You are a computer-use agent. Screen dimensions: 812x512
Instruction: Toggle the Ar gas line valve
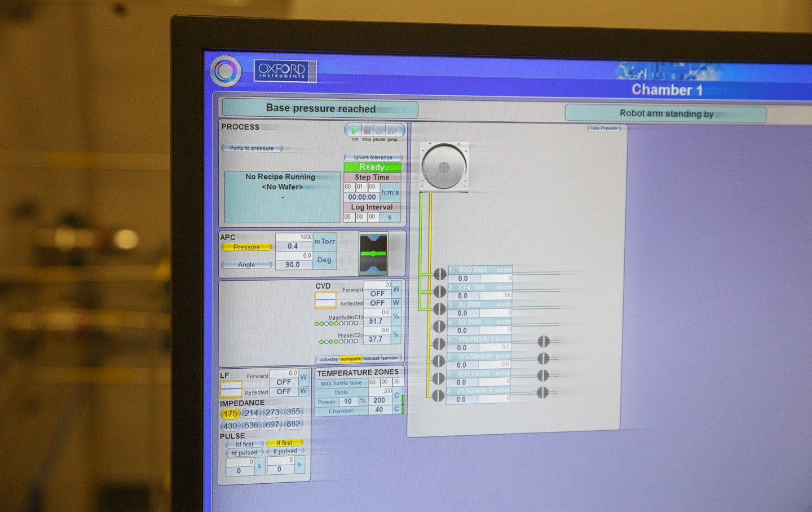440,309
